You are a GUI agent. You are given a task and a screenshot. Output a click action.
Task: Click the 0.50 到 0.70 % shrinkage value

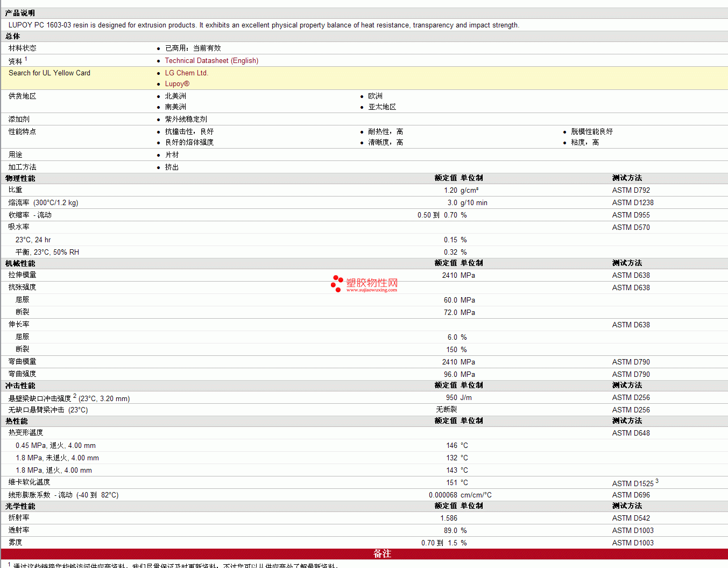[442, 215]
